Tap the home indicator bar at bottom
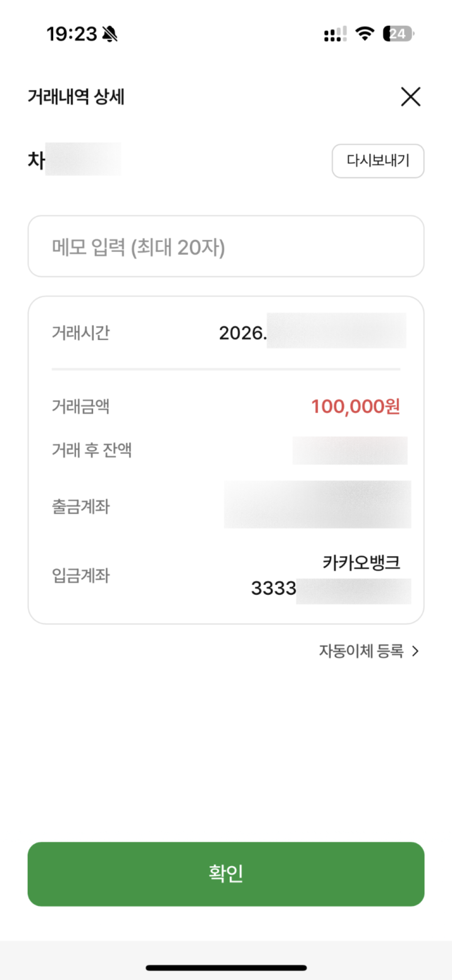452x980 pixels. (226, 967)
